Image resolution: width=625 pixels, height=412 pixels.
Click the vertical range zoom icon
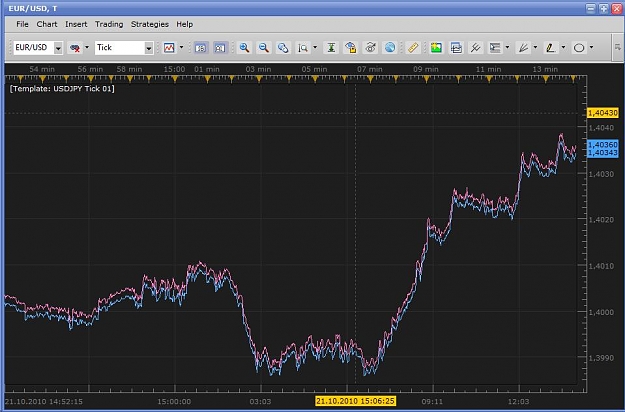pos(303,48)
